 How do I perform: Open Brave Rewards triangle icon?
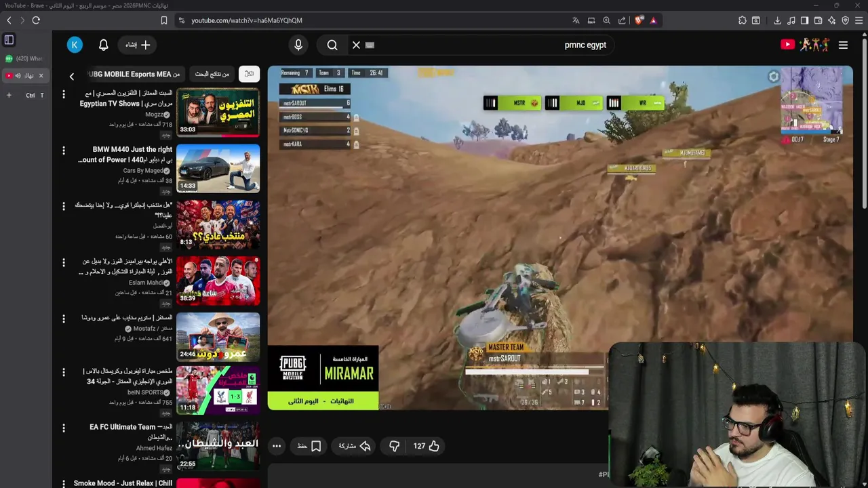click(653, 20)
